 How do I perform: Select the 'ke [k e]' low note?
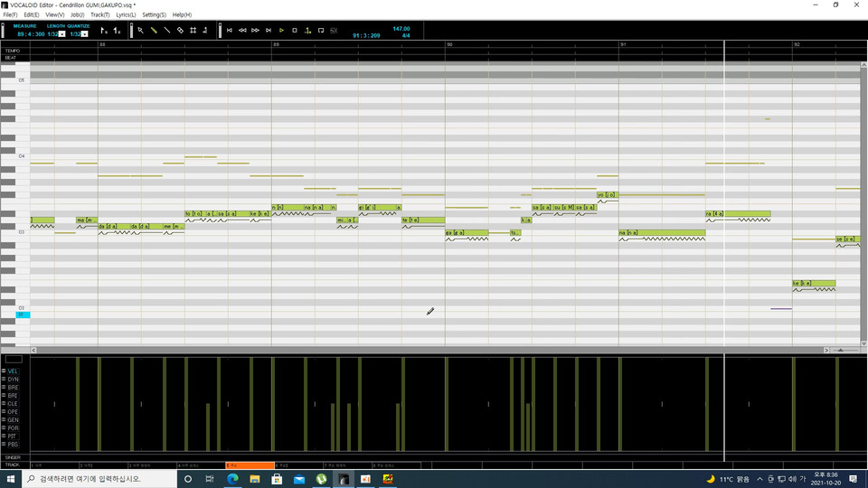coord(814,283)
